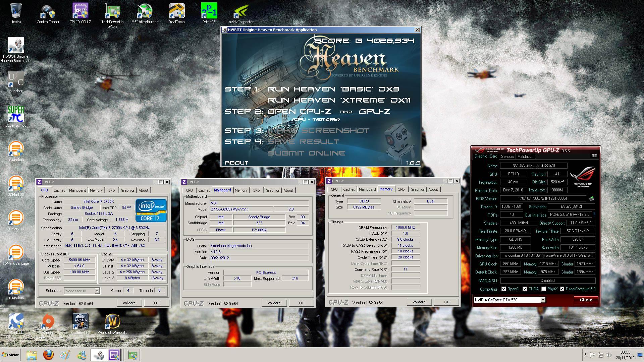Open Paint from the taskbar
The image size is (644, 362).
(65, 355)
